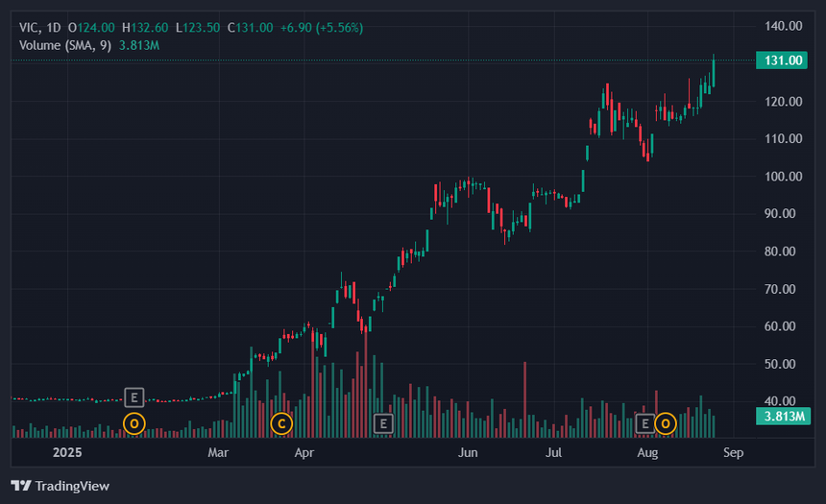Click the E earnings marker in late April
This screenshot has height=504, width=826.
pos(383,423)
